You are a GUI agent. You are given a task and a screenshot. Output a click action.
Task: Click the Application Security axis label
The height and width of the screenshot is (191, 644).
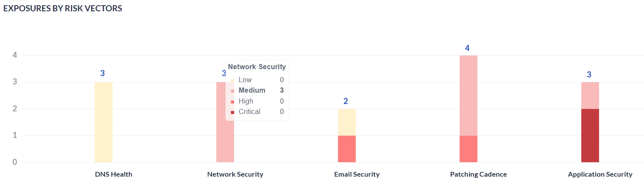coord(600,174)
